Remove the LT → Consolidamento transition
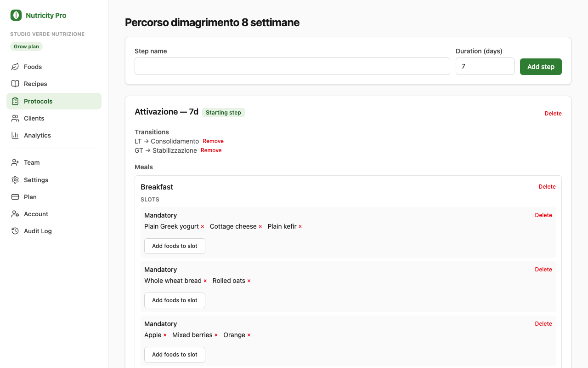This screenshot has height=368, width=588. point(213,141)
